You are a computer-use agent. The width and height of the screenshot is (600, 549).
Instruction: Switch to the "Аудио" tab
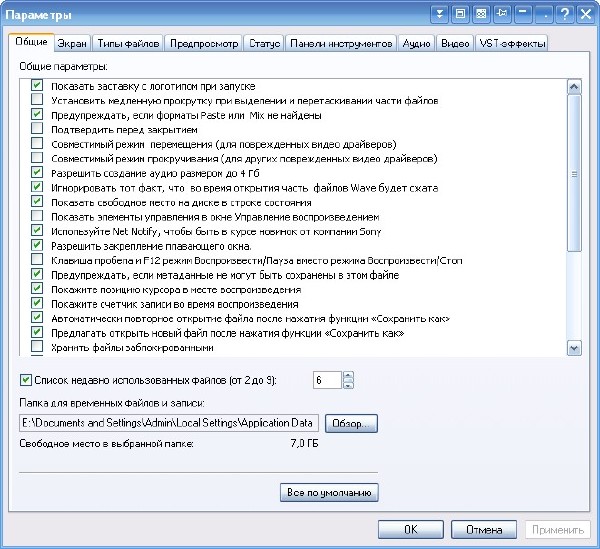pos(416,44)
